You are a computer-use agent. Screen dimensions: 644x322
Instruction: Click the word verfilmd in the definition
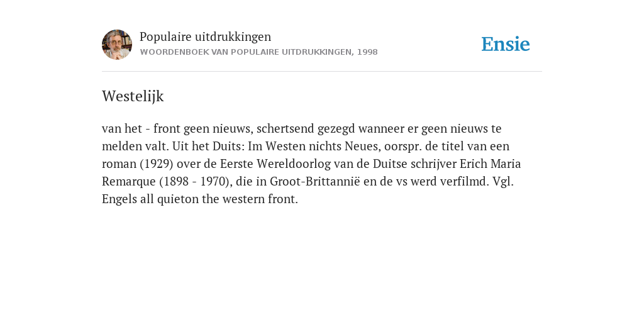[x=465, y=182]
